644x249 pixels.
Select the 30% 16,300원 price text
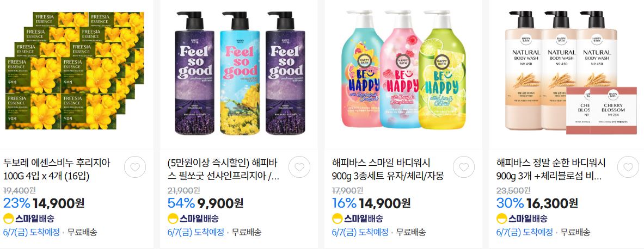(x=537, y=203)
